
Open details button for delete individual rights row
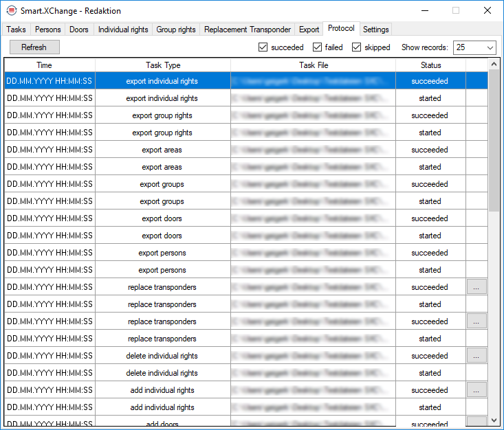[476, 356]
